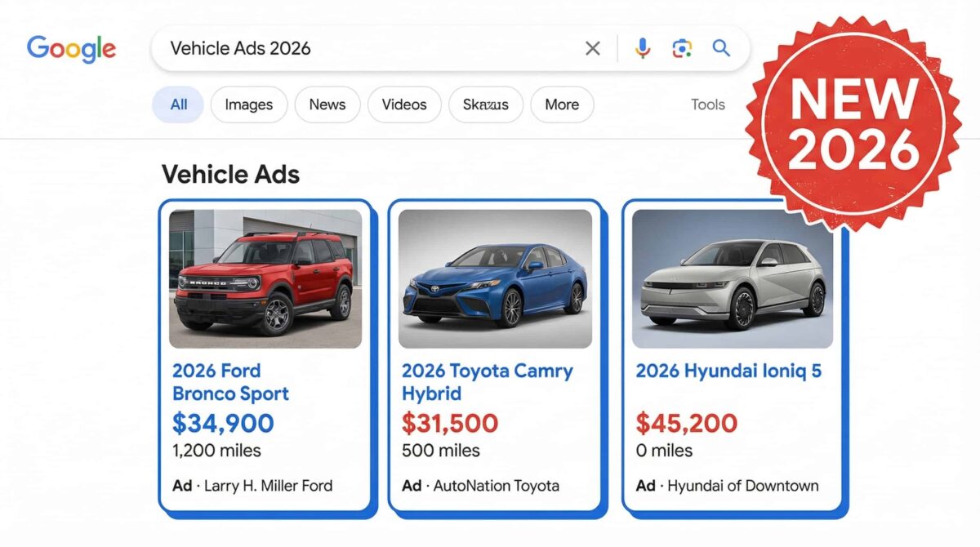Open the 2026 Ford Bronco Sport link

230,382
